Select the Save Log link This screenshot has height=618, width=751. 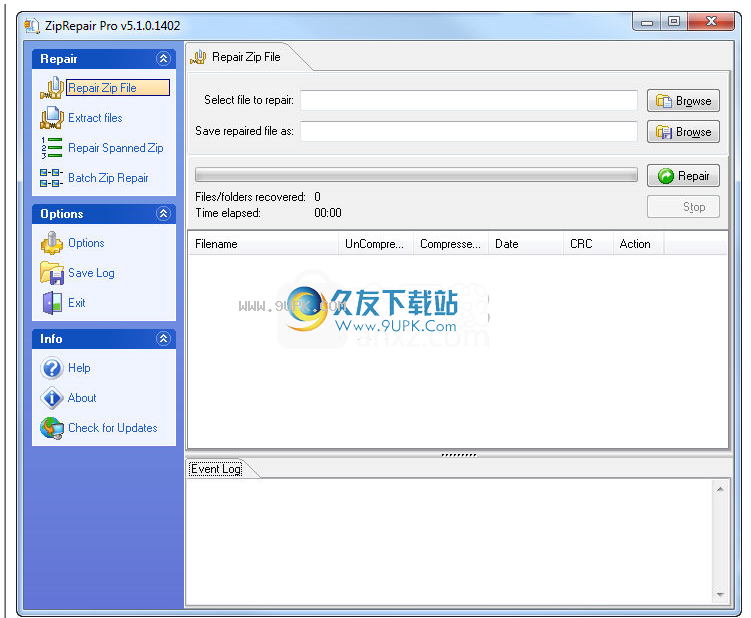pos(91,273)
